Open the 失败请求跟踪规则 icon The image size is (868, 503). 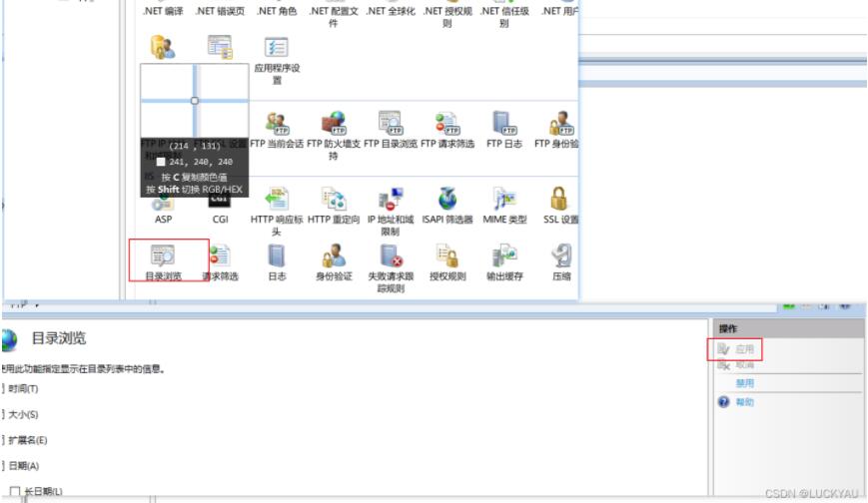coord(391,255)
